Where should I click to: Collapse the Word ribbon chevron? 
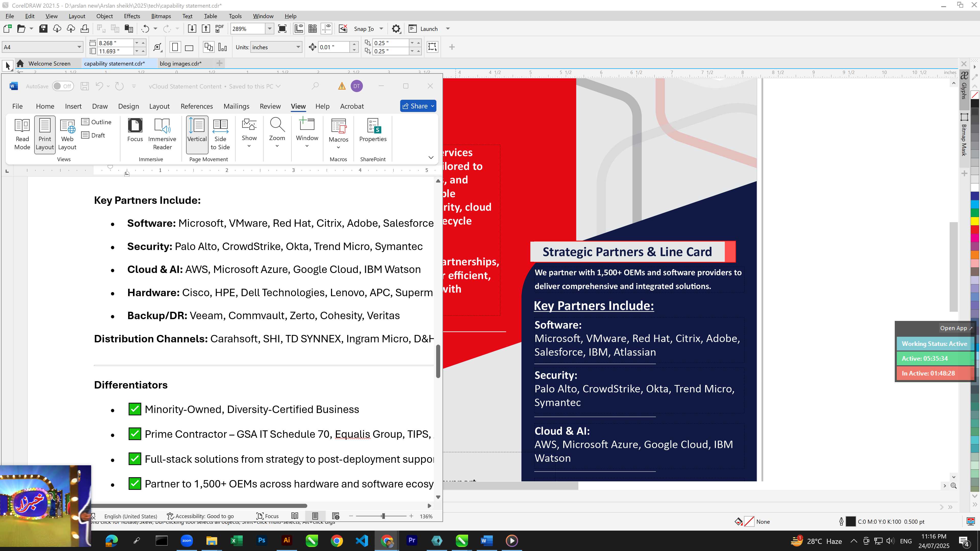(x=431, y=157)
